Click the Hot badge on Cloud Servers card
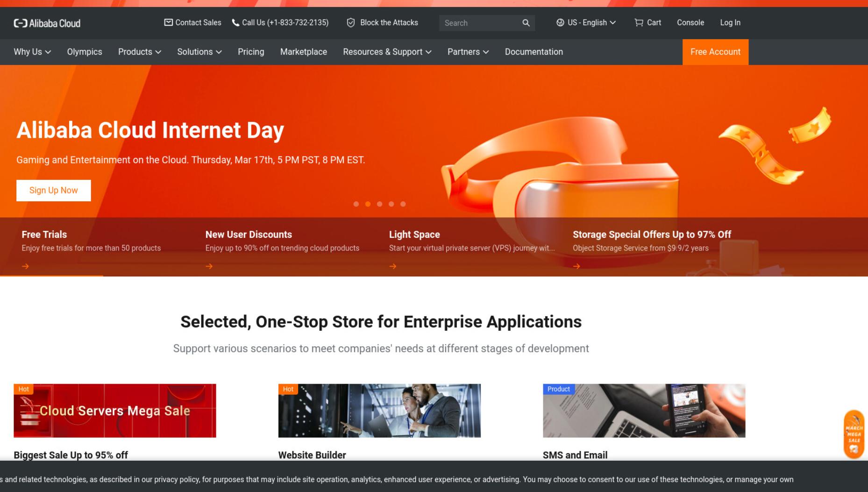 pos(23,389)
